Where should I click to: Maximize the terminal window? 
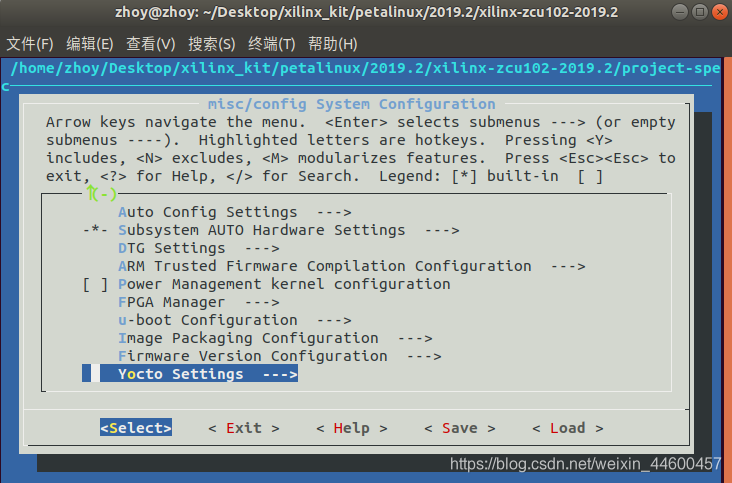(700, 12)
